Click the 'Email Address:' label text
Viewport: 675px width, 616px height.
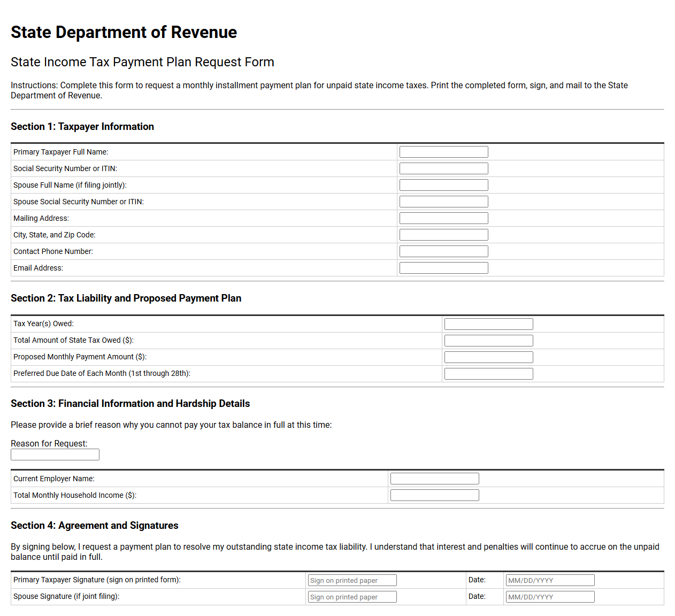(x=39, y=268)
